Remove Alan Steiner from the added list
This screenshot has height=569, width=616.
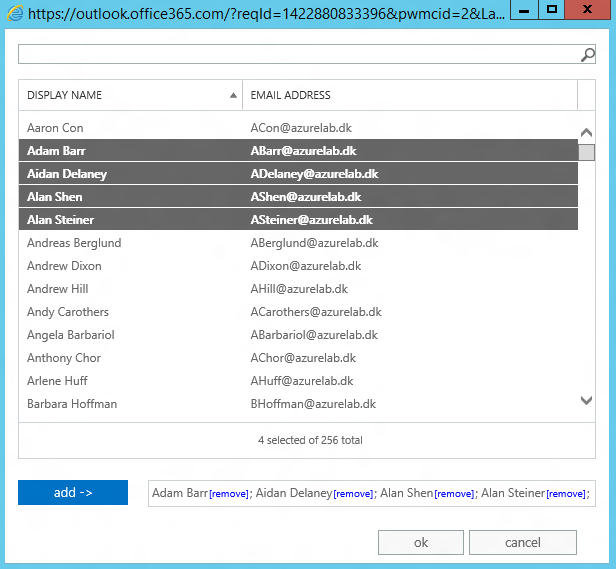[566, 494]
